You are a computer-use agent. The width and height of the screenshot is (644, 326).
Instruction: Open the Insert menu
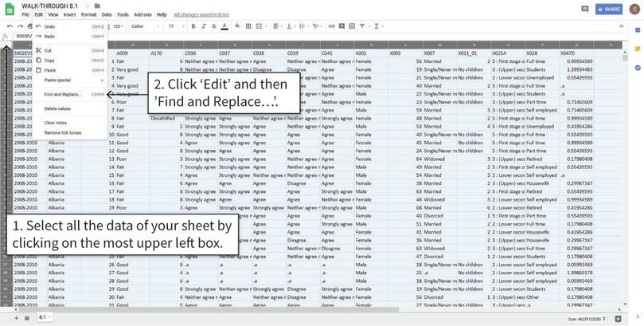[x=70, y=14]
